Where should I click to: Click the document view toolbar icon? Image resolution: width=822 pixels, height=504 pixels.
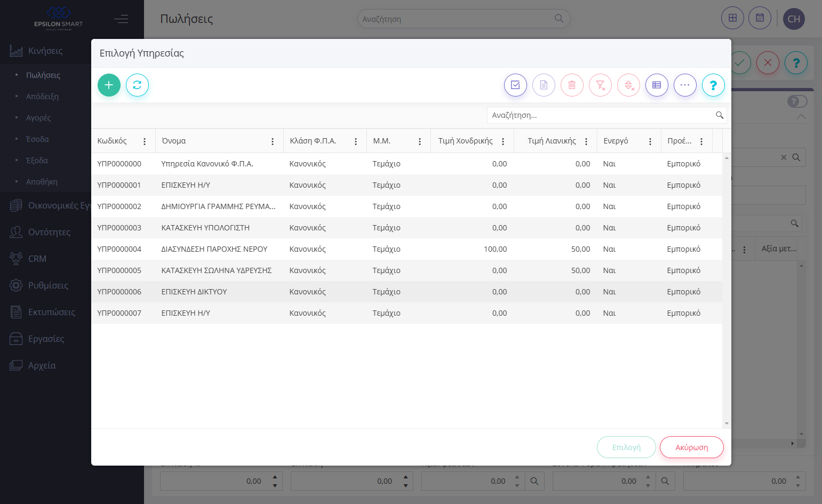click(x=544, y=85)
